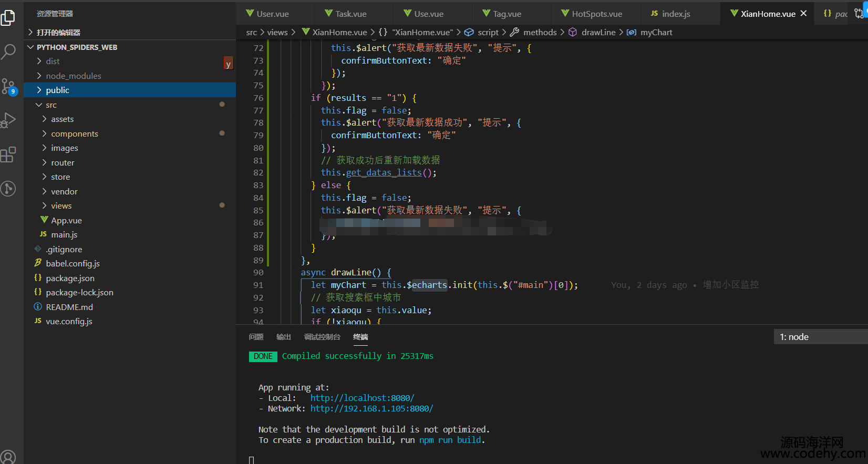Collapse the PYTHON_SPIDERS_WEB root section
The height and width of the screenshot is (464, 868).
[x=77, y=47]
